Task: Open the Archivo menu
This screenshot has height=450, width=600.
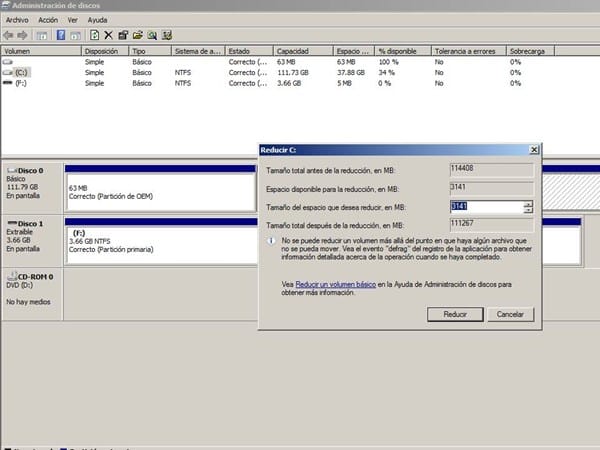Action: [18, 20]
